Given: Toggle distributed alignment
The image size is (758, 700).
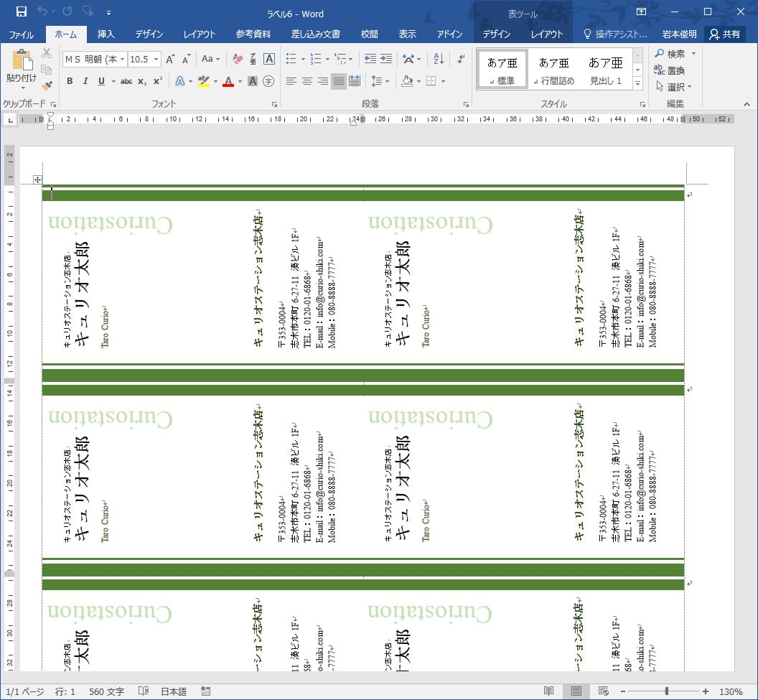Looking at the screenshot, I should pos(355,81).
